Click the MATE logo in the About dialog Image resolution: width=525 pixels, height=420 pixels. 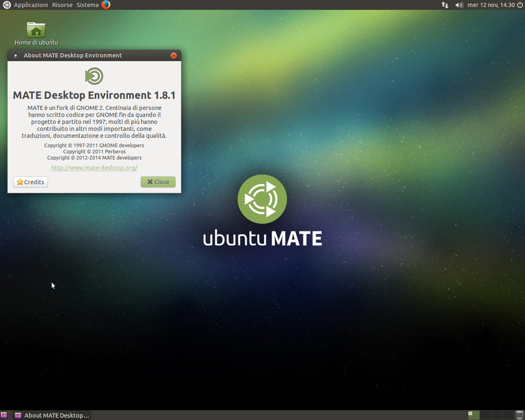click(x=94, y=76)
